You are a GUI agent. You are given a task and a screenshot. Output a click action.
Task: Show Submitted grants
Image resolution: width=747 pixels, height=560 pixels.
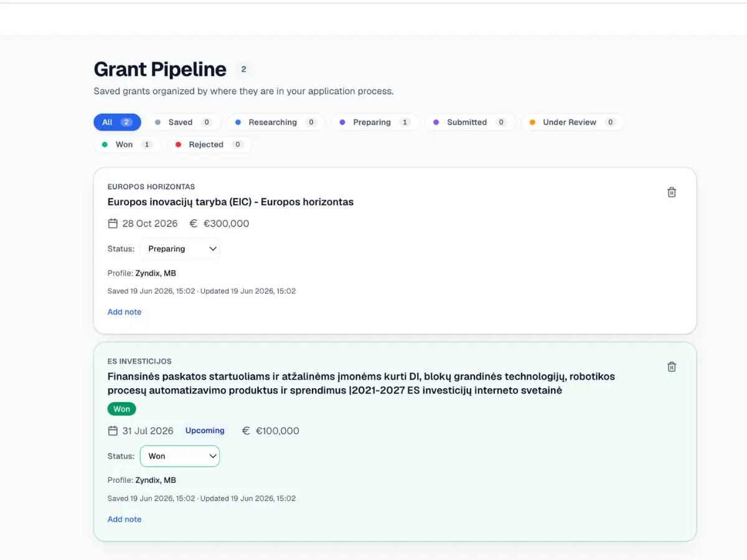[470, 123]
